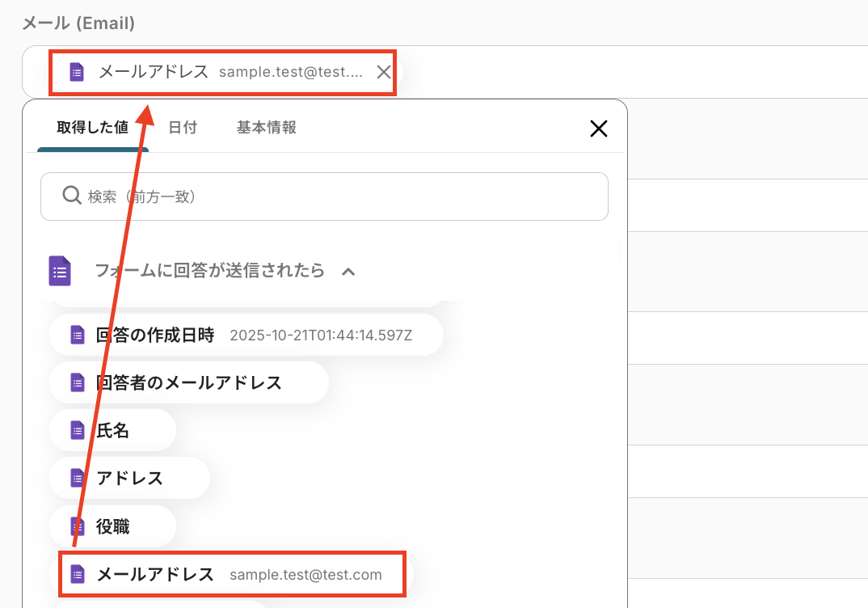This screenshot has width=868, height=608.
Task: Click the Google Forms icon beside section title
Action: (x=60, y=271)
